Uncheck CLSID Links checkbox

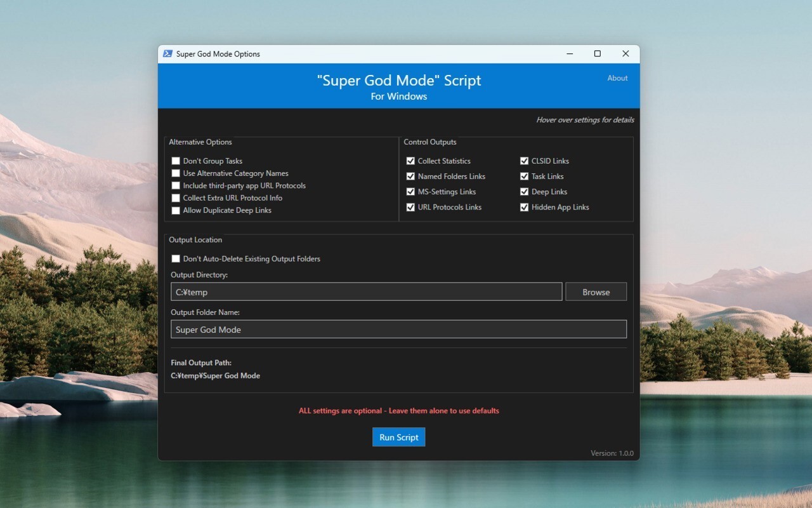click(x=525, y=161)
